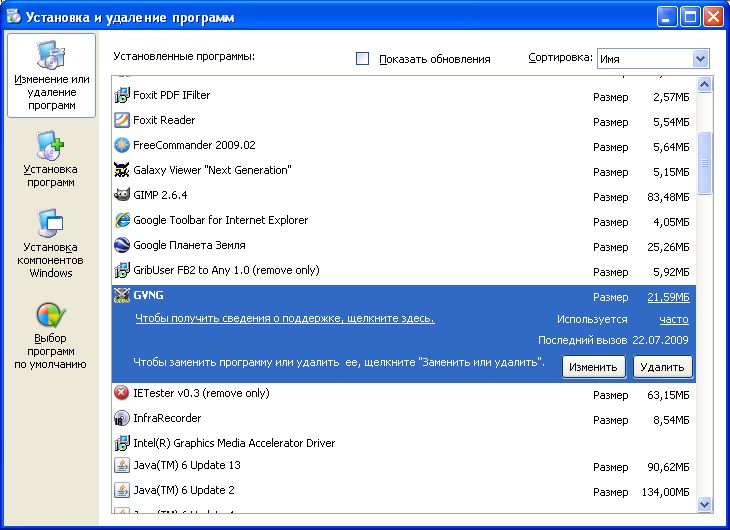
Task: Click the Foxit PDF IFilter icon
Action: [122, 95]
